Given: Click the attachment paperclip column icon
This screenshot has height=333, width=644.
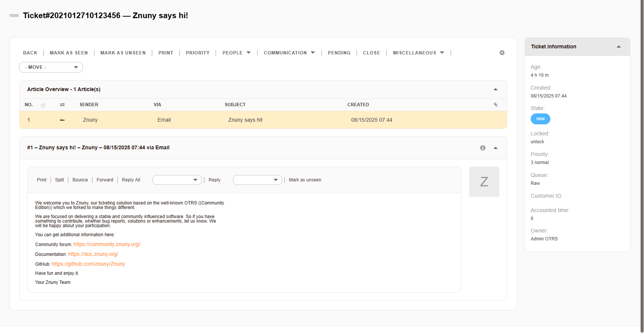Looking at the screenshot, I should pyautogui.click(x=495, y=105).
